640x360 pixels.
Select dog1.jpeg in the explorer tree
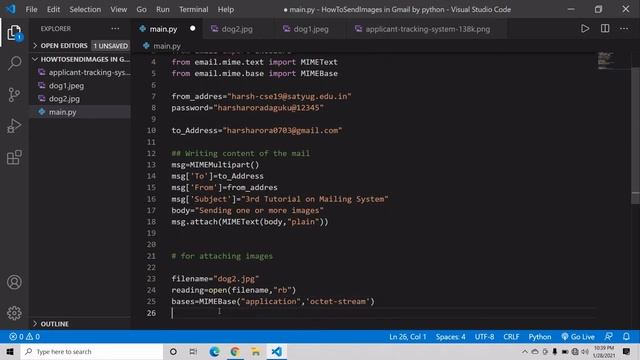(x=80, y=86)
